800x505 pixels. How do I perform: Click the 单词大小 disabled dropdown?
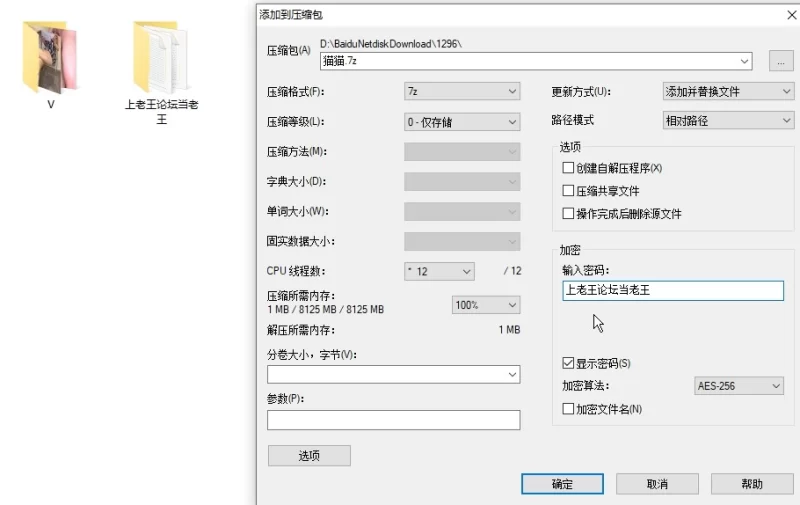coord(462,212)
